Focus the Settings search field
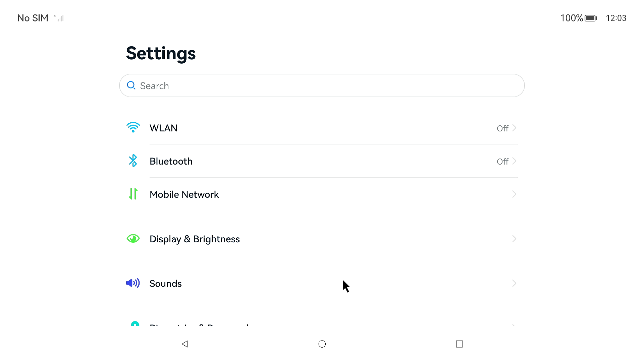This screenshot has height=362, width=644. pos(322,86)
